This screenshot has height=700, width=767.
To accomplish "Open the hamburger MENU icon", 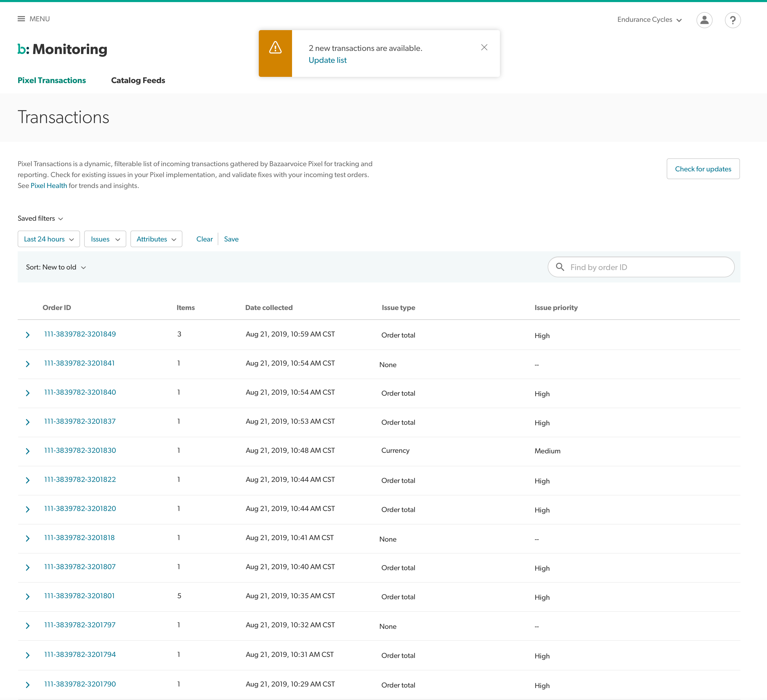I will 21,19.
